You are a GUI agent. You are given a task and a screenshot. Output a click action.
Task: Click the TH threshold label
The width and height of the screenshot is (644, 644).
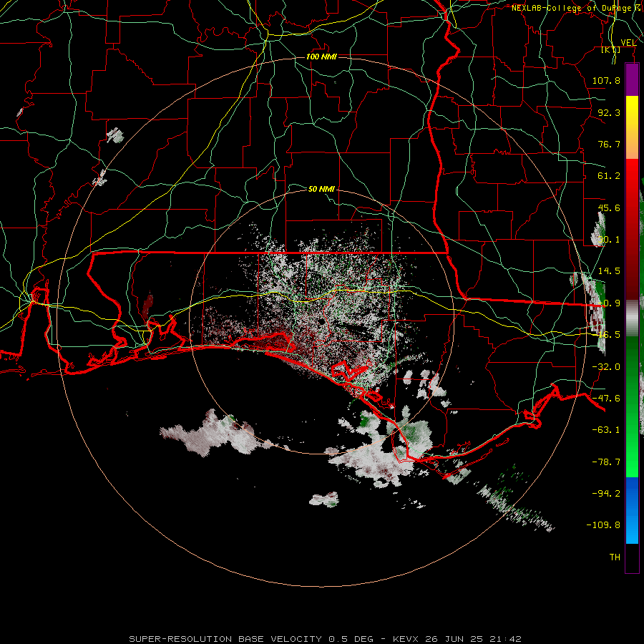615,557
